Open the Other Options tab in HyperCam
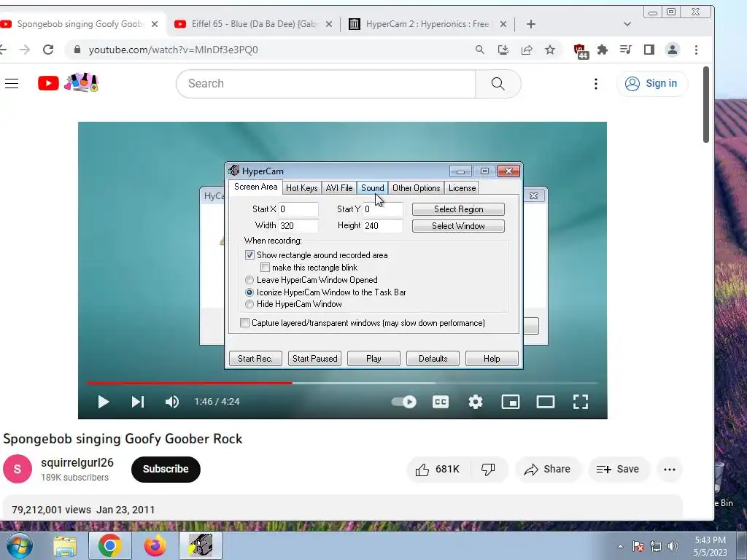The width and height of the screenshot is (747, 560). [416, 188]
